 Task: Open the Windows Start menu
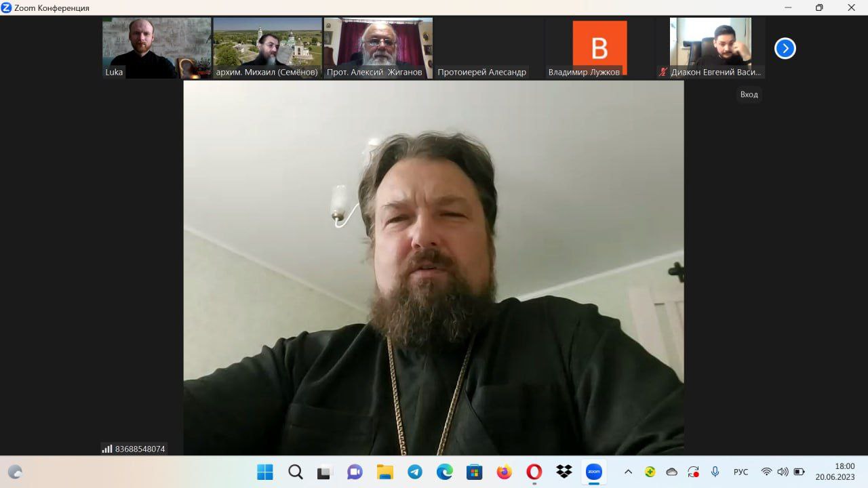[264, 472]
